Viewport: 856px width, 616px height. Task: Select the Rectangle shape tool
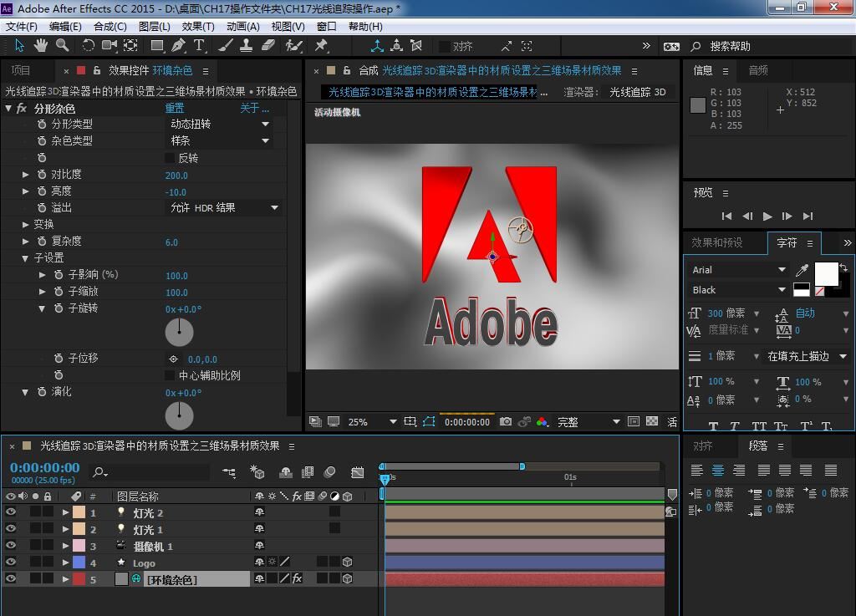[x=157, y=46]
